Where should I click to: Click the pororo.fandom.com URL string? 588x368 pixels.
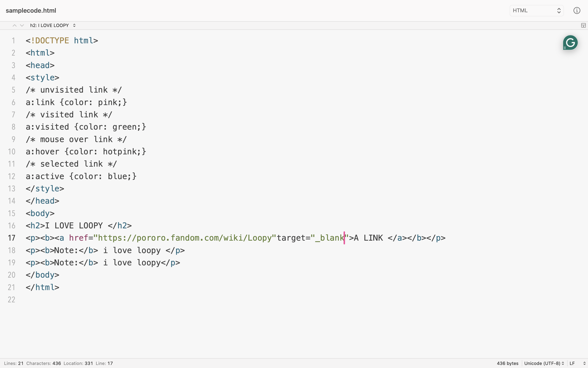point(185,238)
